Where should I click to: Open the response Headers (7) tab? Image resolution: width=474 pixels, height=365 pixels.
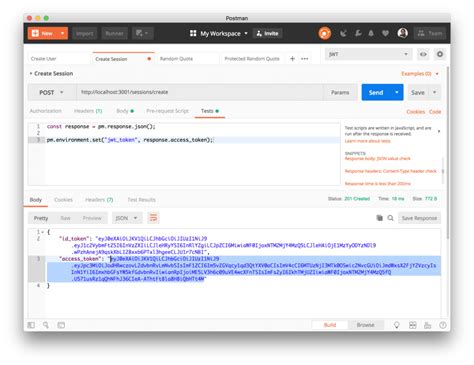(x=99, y=200)
